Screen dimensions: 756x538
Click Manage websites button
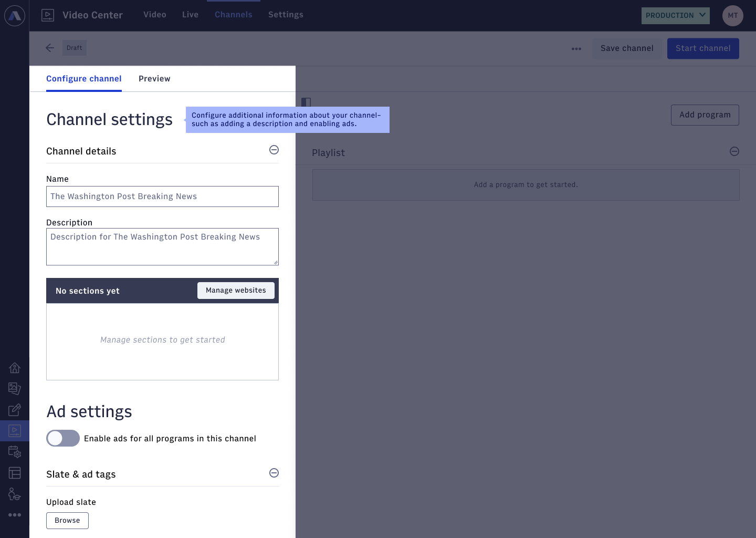point(236,291)
